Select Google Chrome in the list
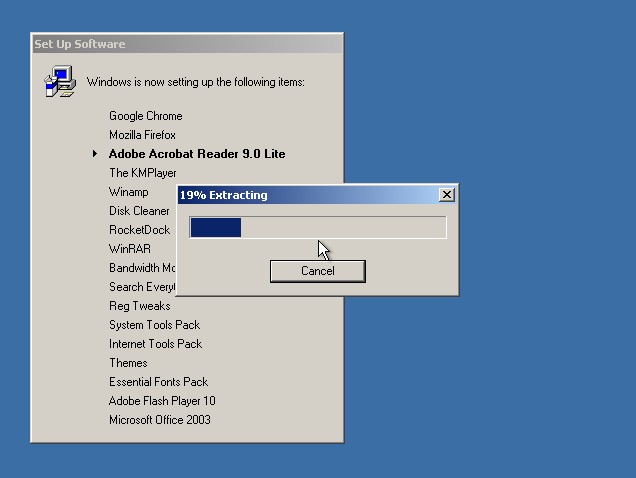 [146, 116]
